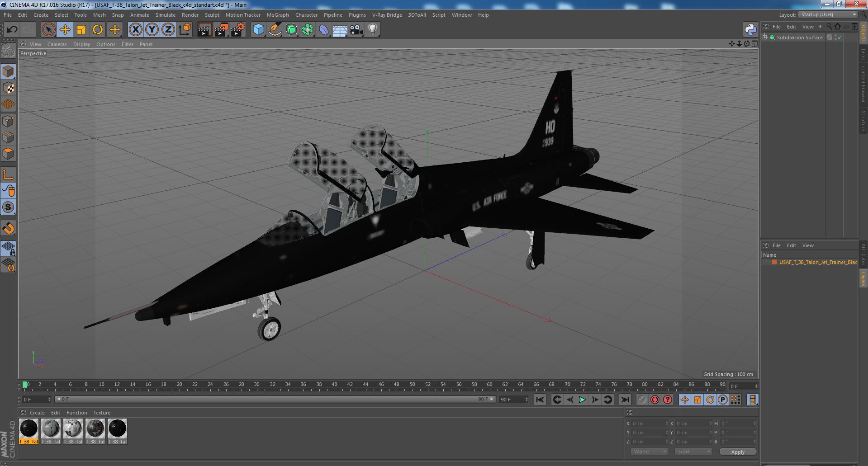This screenshot has height=466, width=868.
Task: Jump to next keyframe button
Action: (x=608, y=400)
